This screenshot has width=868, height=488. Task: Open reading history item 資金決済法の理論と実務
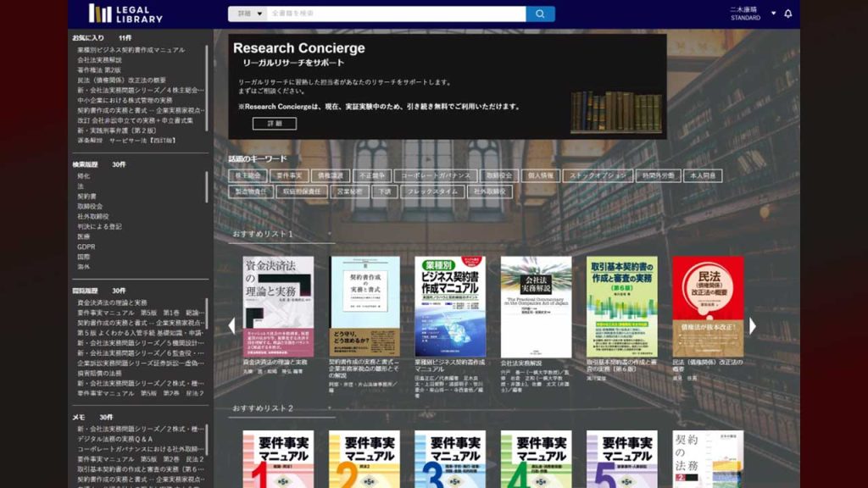(x=113, y=302)
